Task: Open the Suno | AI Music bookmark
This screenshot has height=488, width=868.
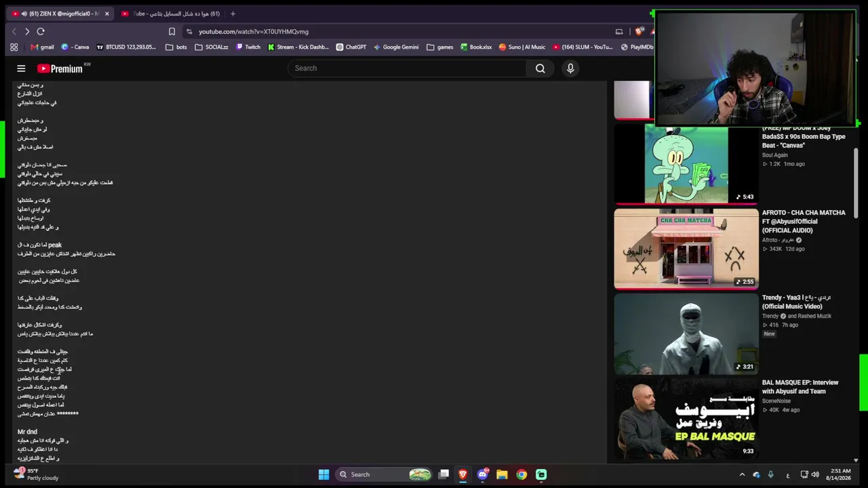Action: (522, 47)
